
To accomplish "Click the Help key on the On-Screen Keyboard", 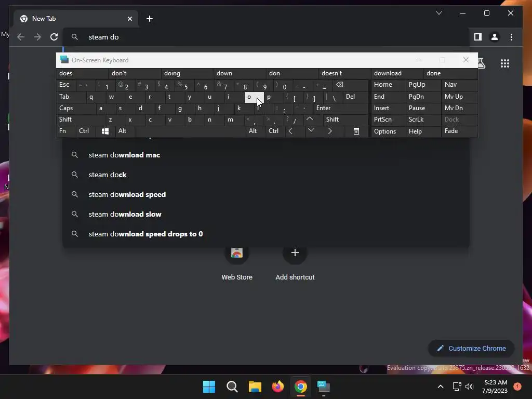I will (x=423, y=131).
